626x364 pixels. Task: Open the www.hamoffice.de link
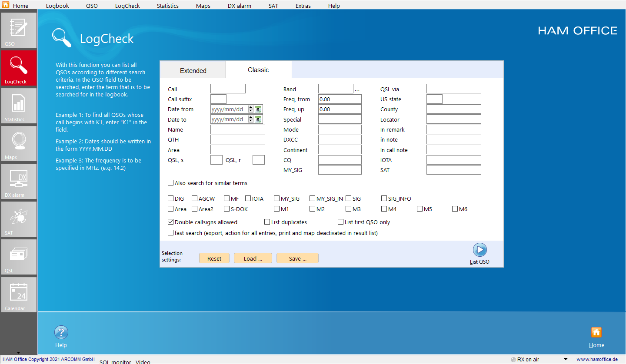pos(597,359)
